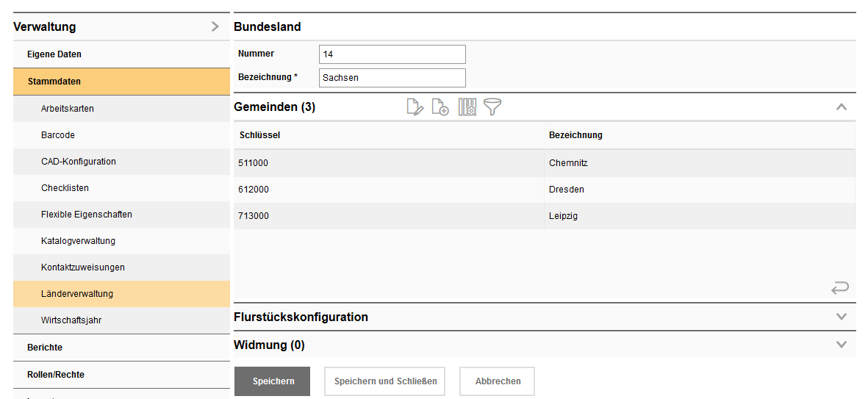Open Arbeitskarten under Stammdaten
The height and width of the screenshot is (399, 868).
coord(68,109)
